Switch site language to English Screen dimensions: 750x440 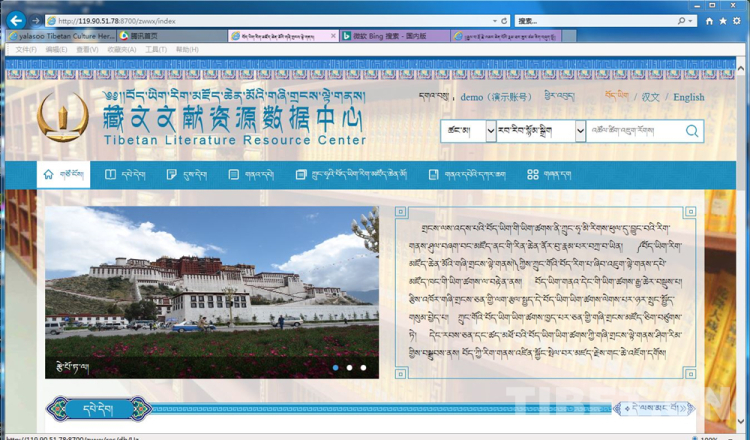click(x=688, y=97)
